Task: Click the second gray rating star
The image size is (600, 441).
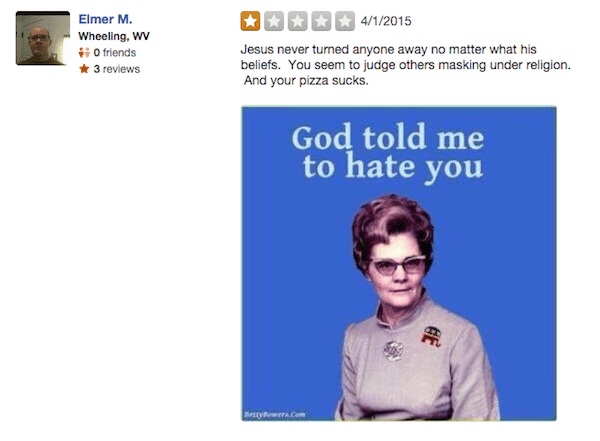Action: tap(274, 20)
